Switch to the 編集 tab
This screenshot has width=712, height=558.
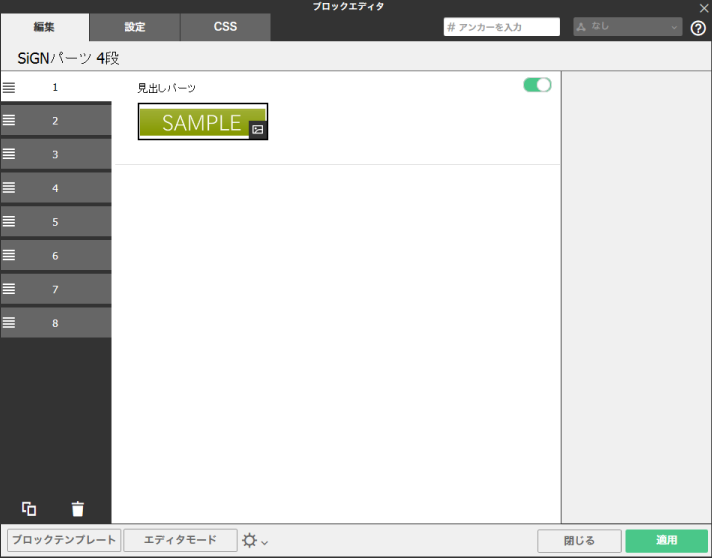44,27
